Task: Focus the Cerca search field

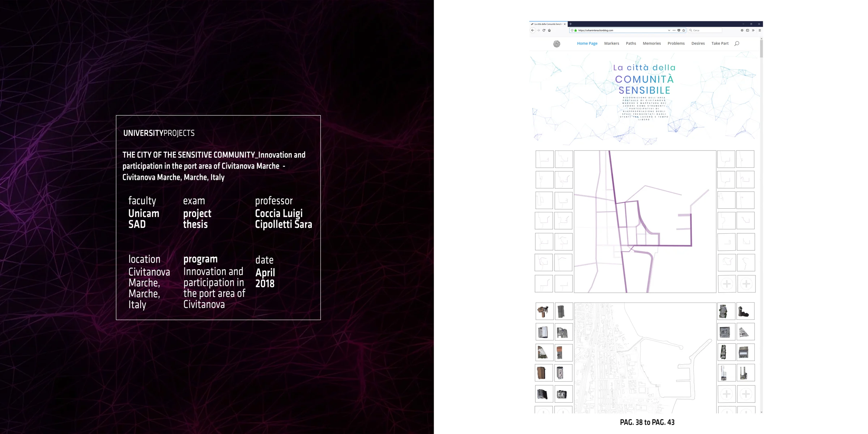Action: coord(705,30)
